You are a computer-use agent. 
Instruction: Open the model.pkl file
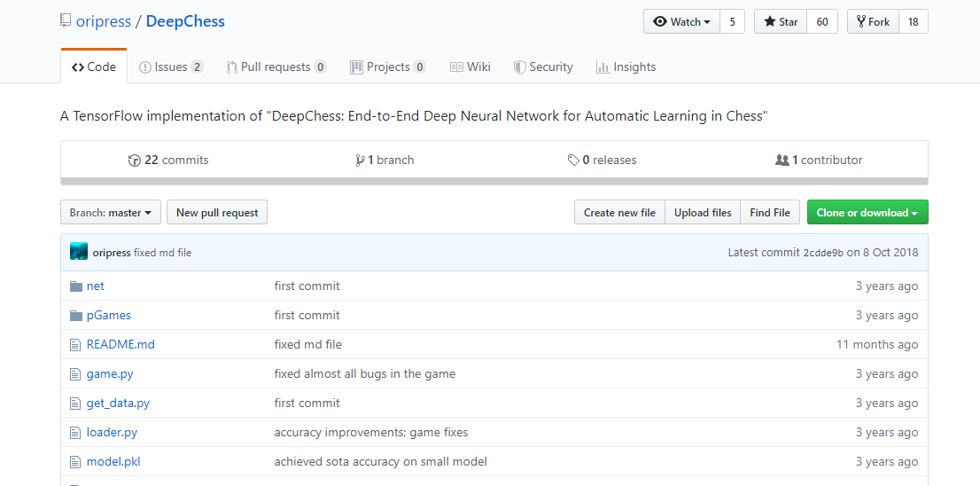[113, 461]
